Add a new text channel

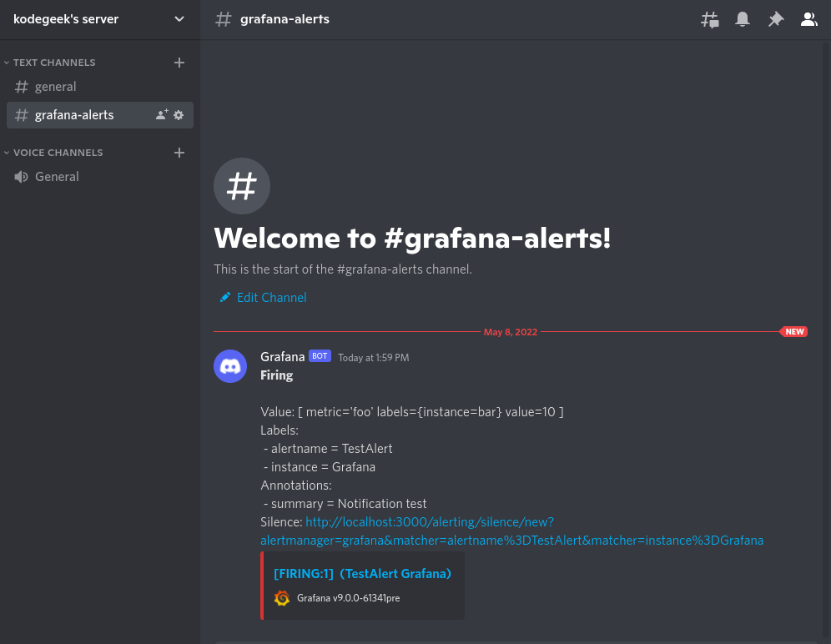pos(179,63)
